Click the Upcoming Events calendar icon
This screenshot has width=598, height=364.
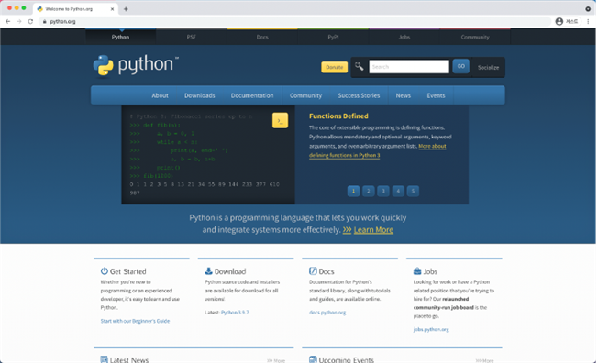pos(313,359)
